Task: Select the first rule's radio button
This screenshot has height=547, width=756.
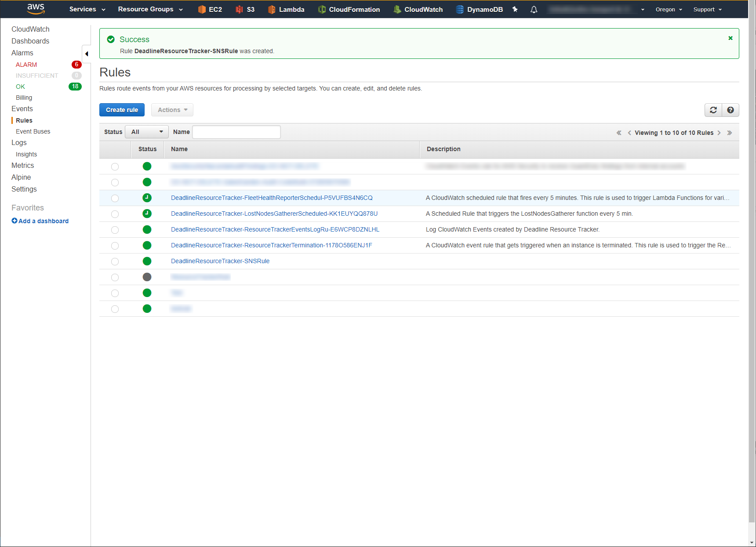Action: [115, 167]
